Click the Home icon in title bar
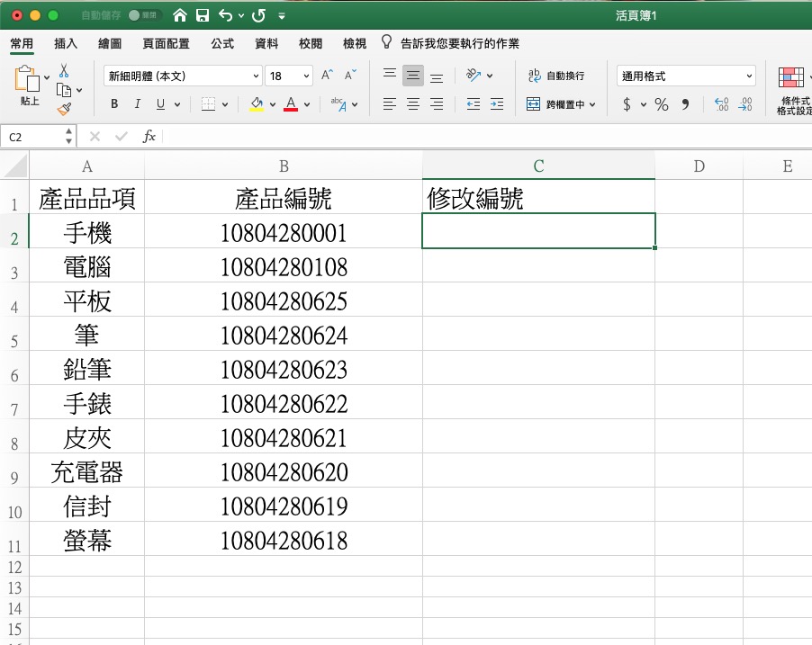Viewport: 812px width, 645px height. point(180,15)
